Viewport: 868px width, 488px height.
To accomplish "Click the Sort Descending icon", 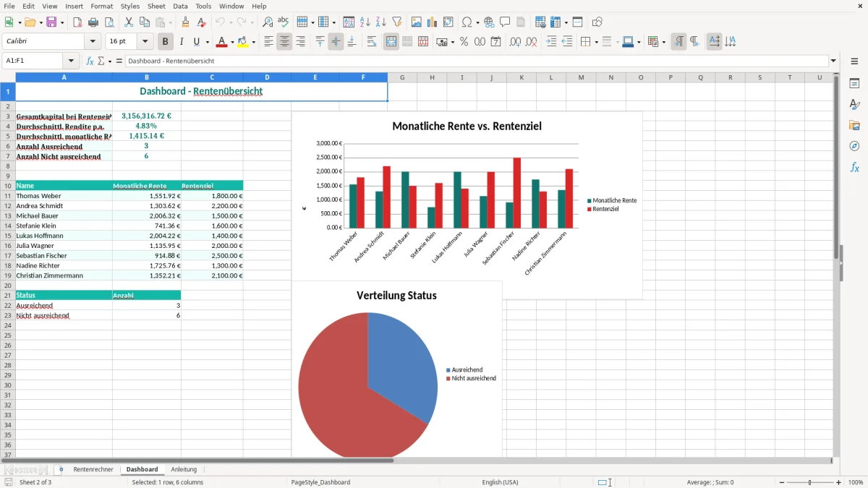I will 380,22.
